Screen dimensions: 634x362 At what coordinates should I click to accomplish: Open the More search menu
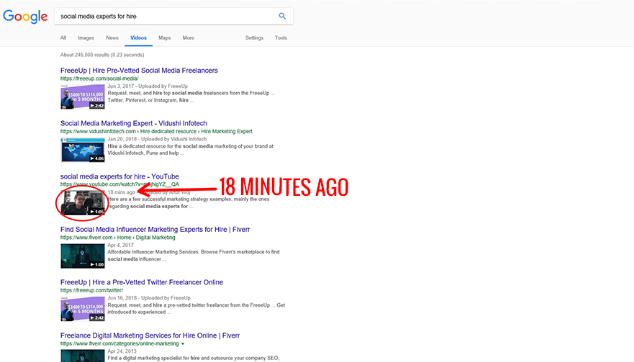click(188, 38)
